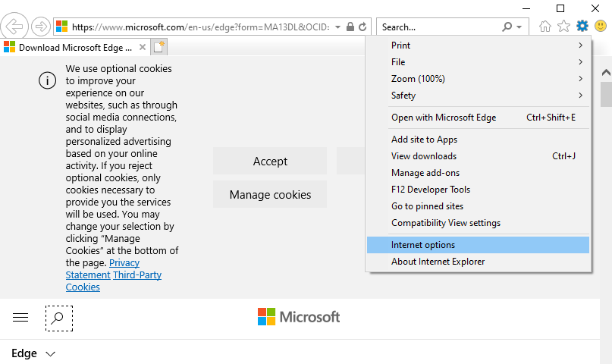Viewport: 612px width, 364px height.
Task: Launch F12 Developer Tools
Action: (478, 190)
